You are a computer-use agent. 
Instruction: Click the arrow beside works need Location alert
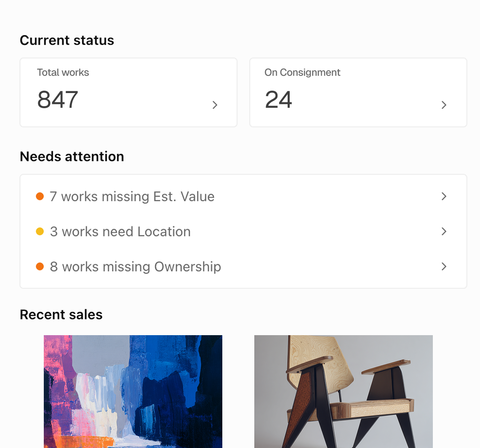444,231
